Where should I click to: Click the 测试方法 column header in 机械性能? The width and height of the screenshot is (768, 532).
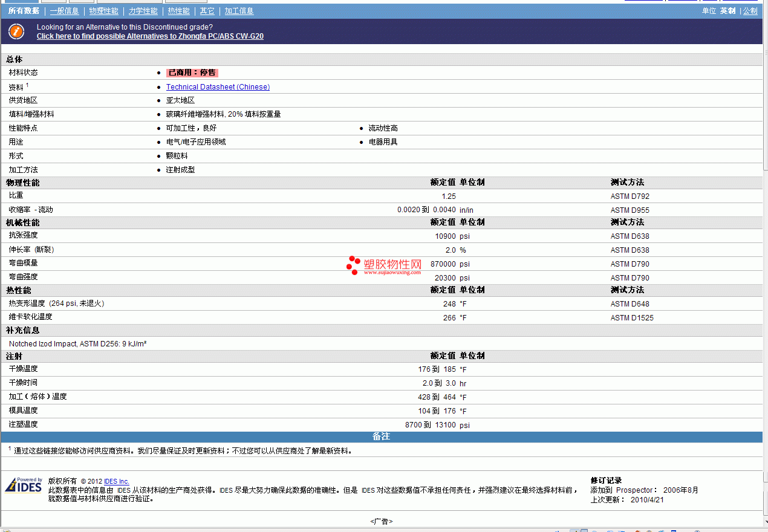(x=627, y=222)
